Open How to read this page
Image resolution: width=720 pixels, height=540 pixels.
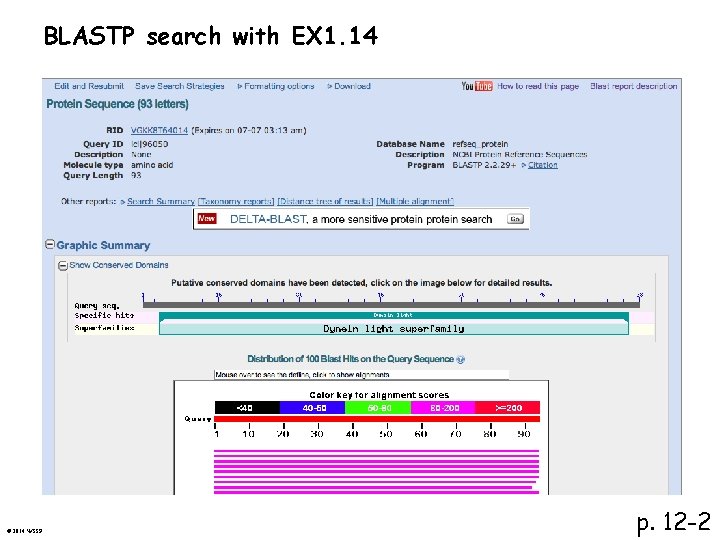click(538, 86)
